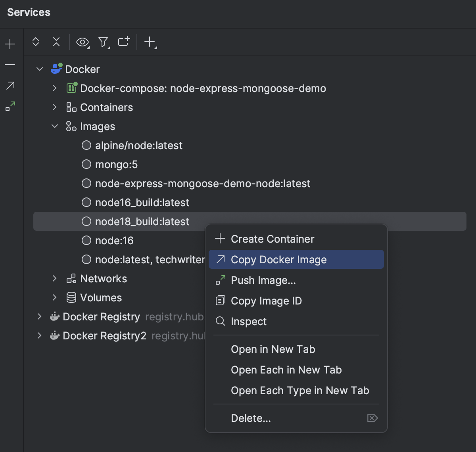
Task: Click the plus icon in left sidebar
Action: [x=10, y=44]
